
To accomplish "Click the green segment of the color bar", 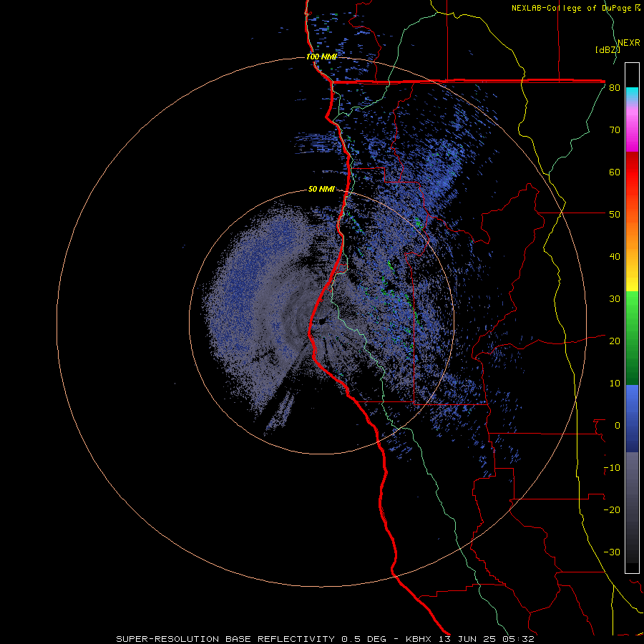I will [632, 338].
